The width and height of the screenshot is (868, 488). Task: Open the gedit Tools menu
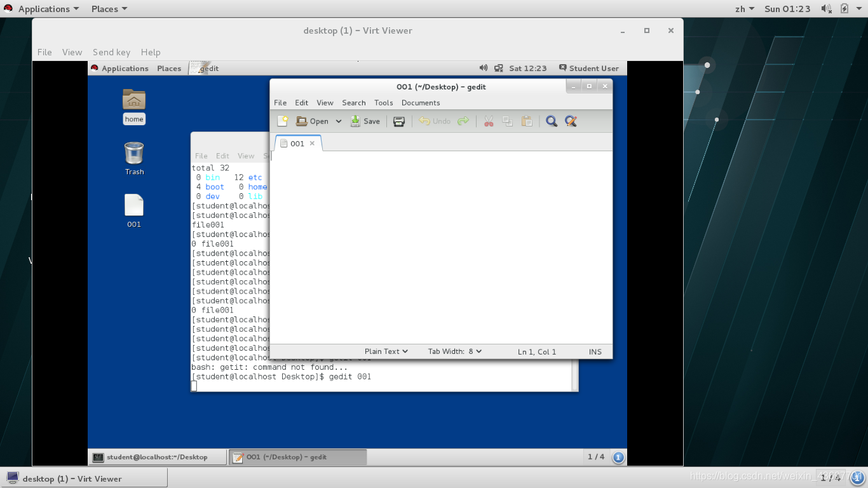(384, 102)
